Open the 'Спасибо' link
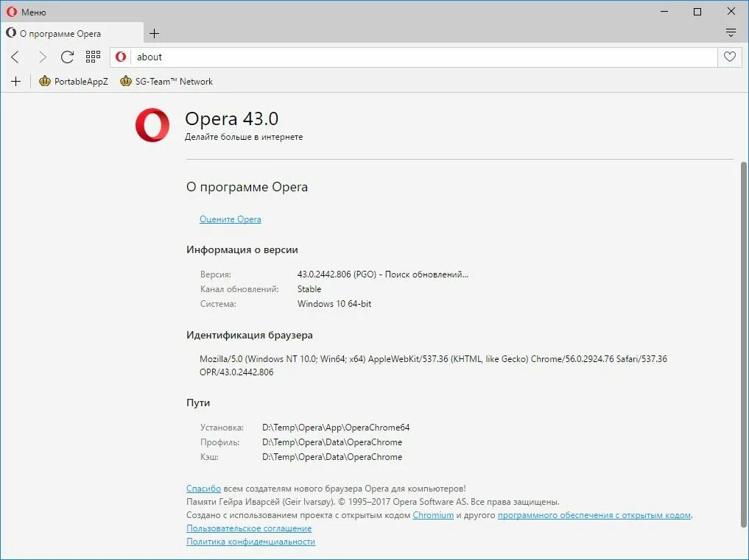 pos(203,489)
